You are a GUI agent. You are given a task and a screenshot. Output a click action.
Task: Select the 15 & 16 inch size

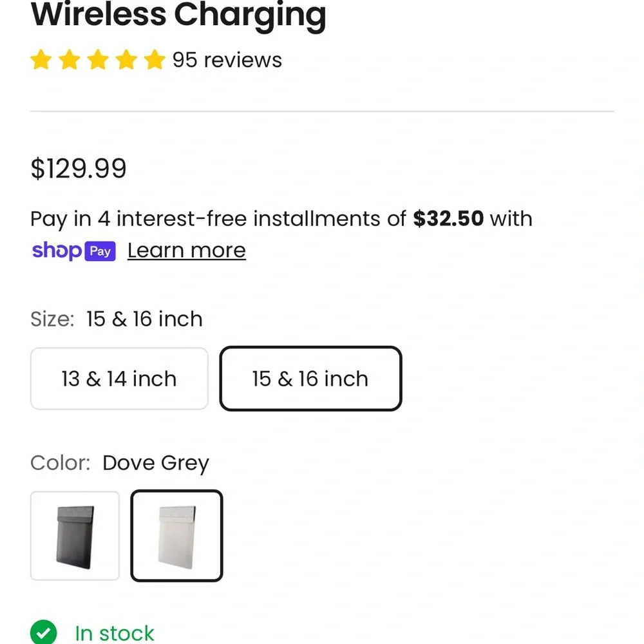click(x=310, y=379)
